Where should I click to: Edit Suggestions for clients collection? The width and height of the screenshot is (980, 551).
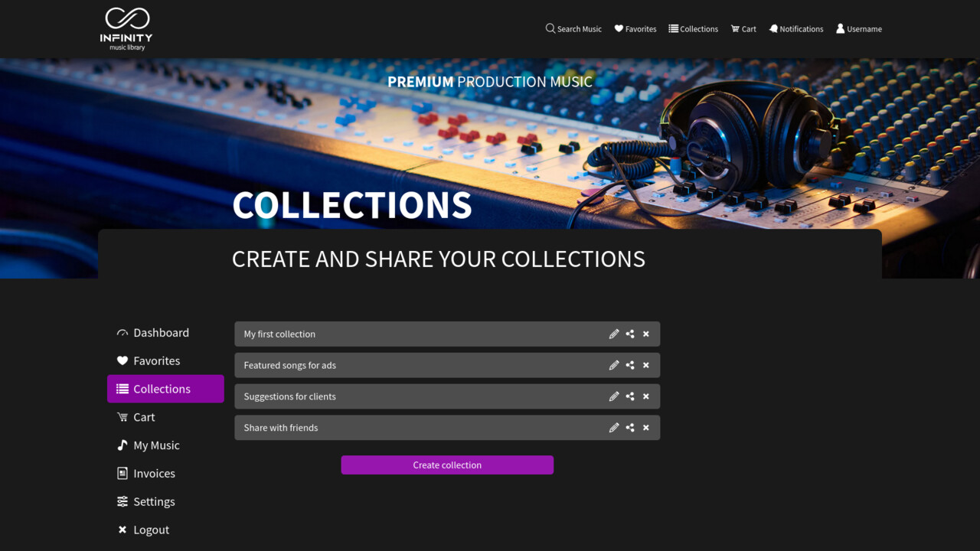[x=614, y=396]
